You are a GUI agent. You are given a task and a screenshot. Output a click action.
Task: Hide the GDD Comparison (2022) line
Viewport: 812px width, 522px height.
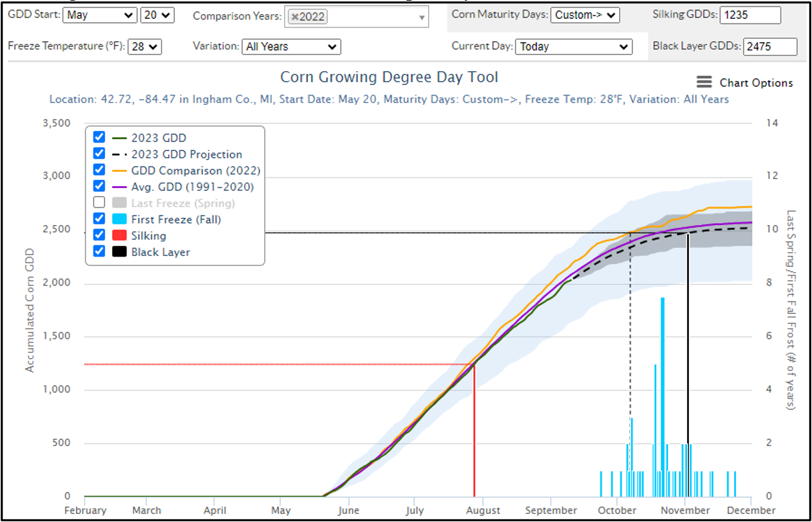click(99, 170)
